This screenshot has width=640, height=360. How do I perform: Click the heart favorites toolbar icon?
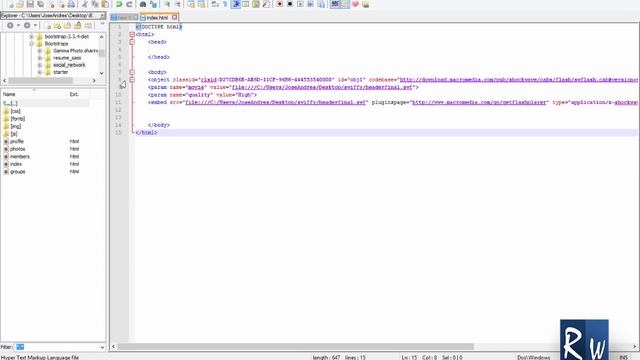(x=355, y=4)
